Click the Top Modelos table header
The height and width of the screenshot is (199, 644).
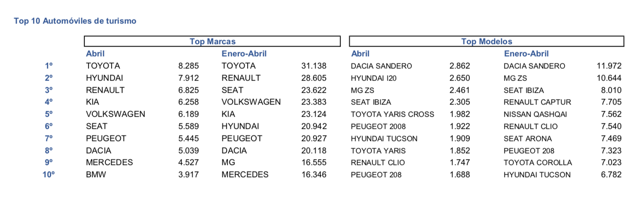click(487, 42)
